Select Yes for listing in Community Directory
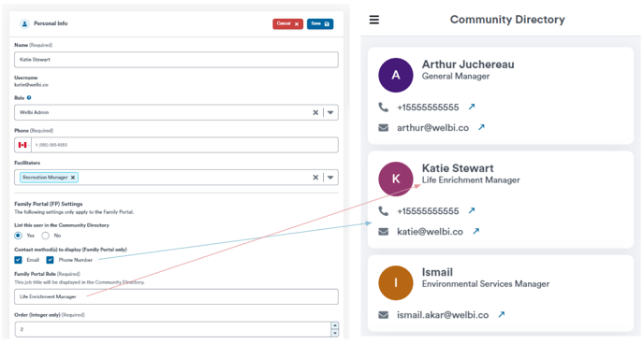 point(18,236)
